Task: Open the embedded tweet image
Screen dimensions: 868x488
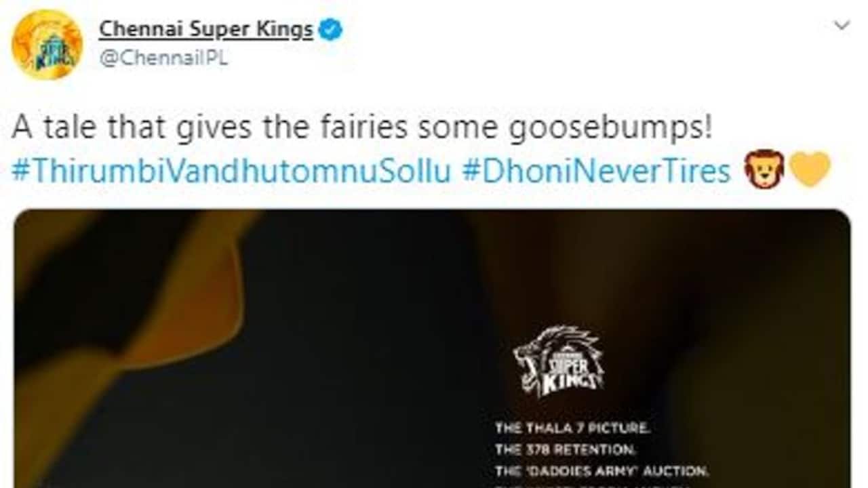Action: 432,348
